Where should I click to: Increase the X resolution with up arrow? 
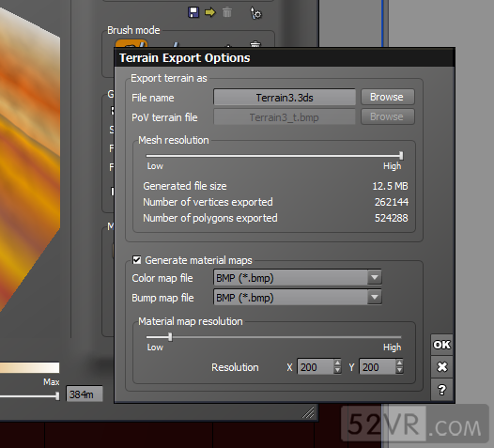[x=337, y=363]
